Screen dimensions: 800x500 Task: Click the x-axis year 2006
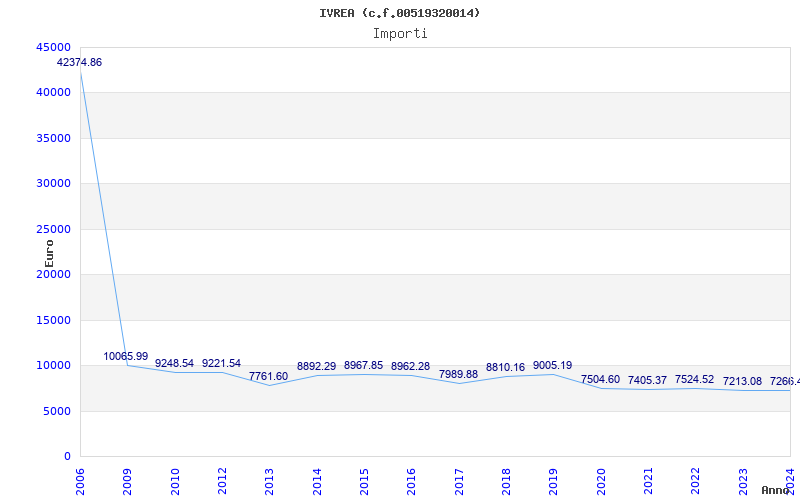coord(80,481)
